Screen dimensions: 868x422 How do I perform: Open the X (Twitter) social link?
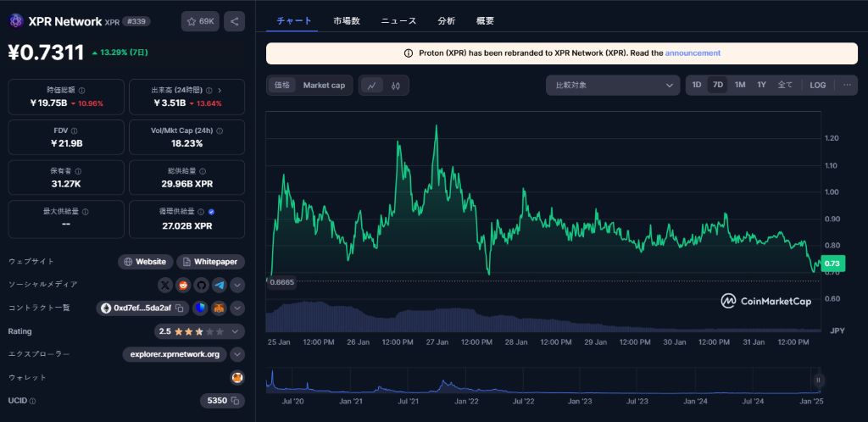coord(165,286)
